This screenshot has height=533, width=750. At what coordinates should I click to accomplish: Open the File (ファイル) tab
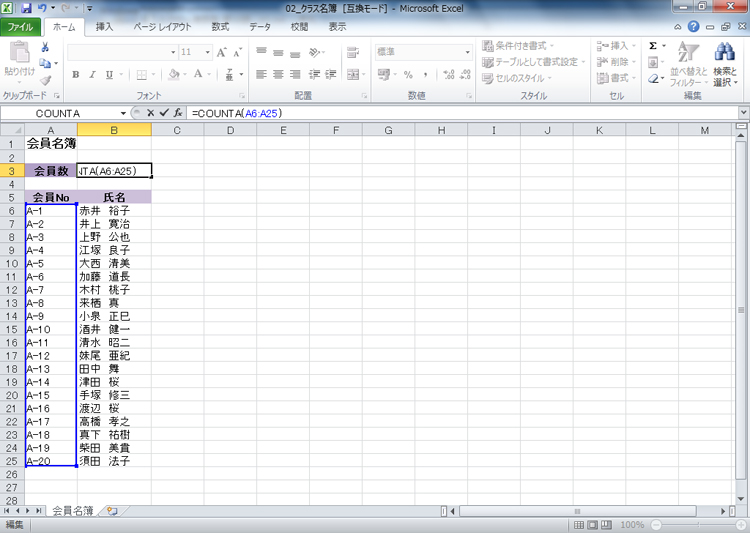click(20, 27)
